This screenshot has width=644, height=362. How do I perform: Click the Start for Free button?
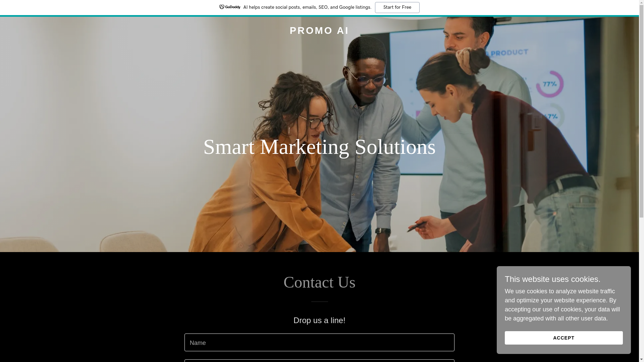[397, 7]
